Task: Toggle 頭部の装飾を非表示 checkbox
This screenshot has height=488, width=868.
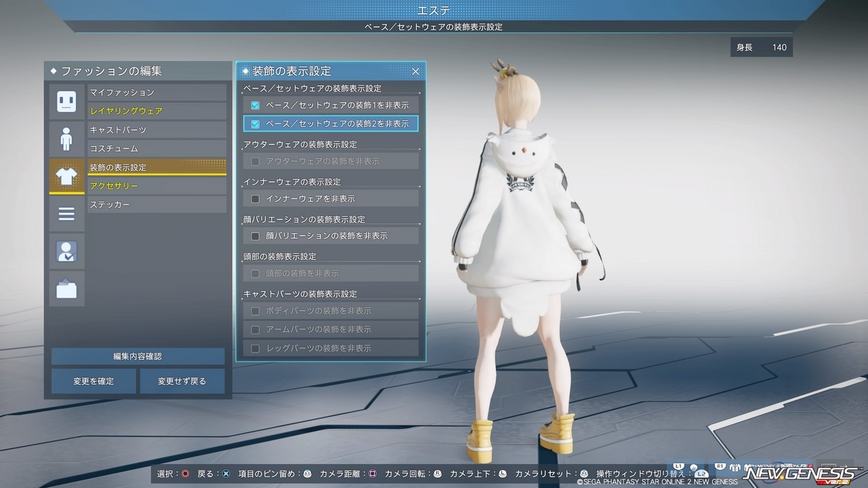Action: pyautogui.click(x=255, y=274)
